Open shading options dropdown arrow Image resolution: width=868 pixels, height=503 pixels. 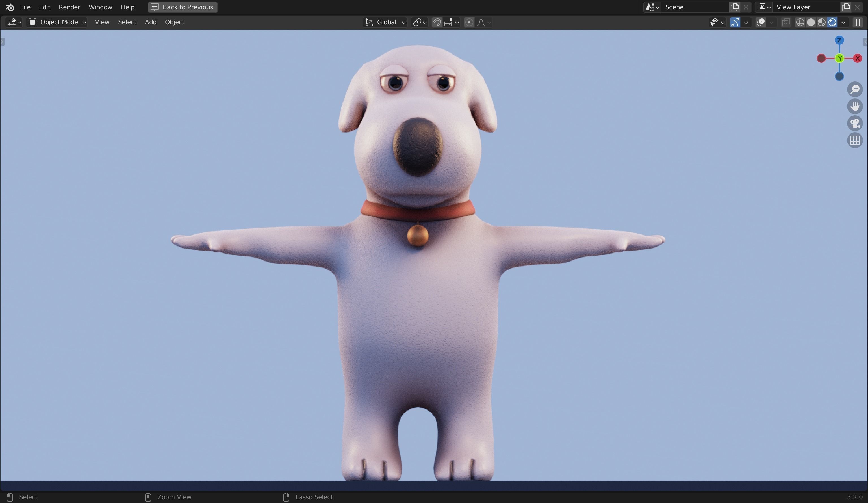(843, 22)
